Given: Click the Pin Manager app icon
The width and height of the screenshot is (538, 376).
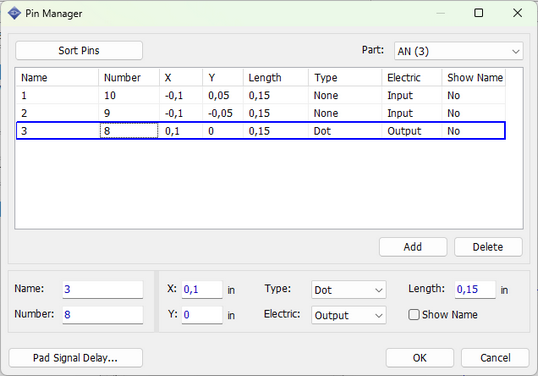Looking at the screenshot, I should pos(14,13).
